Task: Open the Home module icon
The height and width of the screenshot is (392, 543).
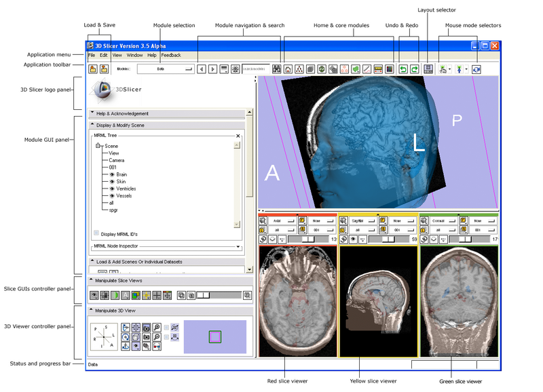Action: click(288, 69)
